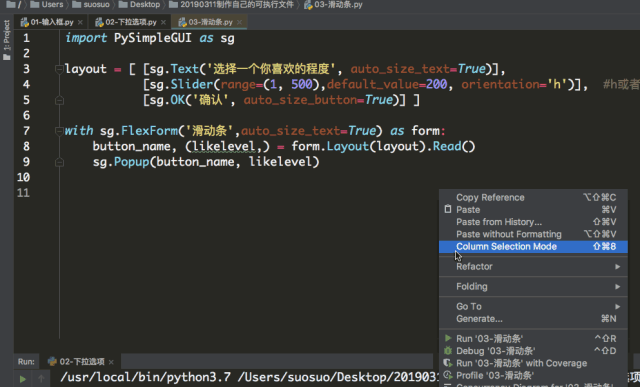Click the python3.7 path in run output
Image resolution: width=640 pixels, height=387 pixels.
pyautogui.click(x=146, y=377)
